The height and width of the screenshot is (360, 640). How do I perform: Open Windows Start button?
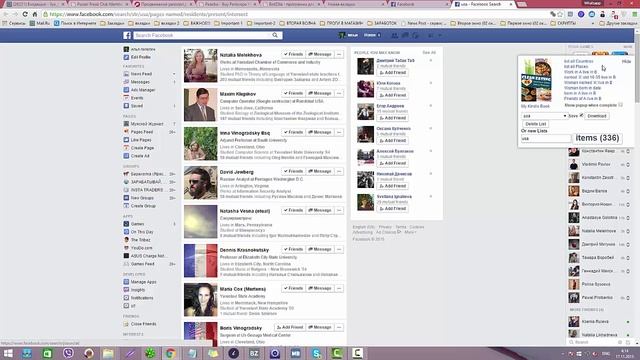click(x=7, y=353)
